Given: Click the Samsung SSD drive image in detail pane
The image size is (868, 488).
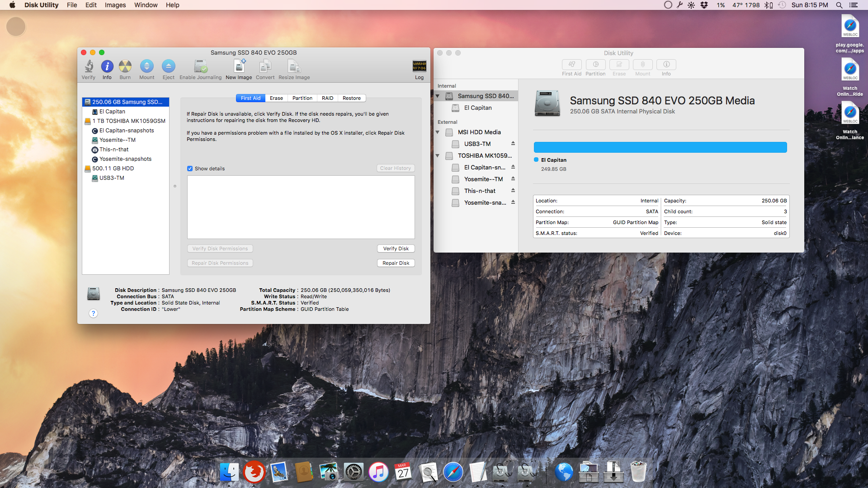Looking at the screenshot, I should (x=547, y=103).
